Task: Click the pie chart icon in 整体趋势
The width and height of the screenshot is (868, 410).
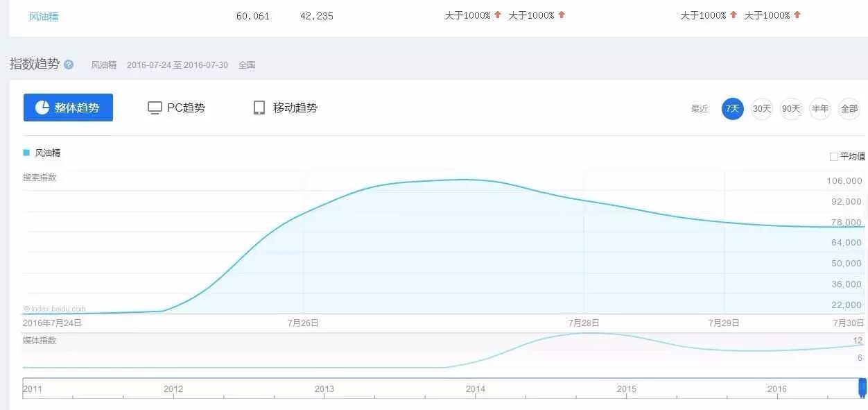Action: [42, 108]
